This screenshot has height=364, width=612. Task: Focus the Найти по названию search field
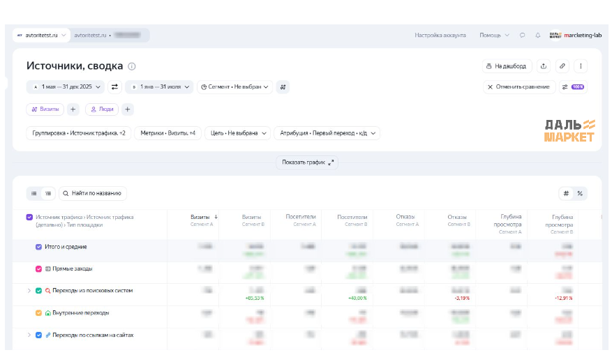[93, 194]
